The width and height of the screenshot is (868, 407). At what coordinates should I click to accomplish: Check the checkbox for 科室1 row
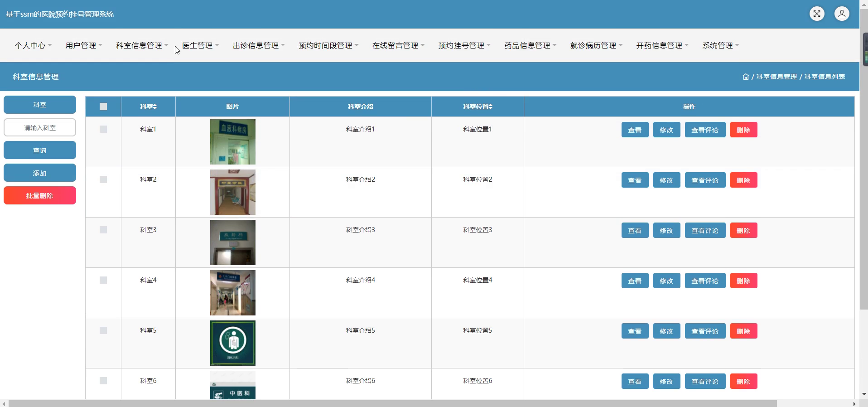pyautogui.click(x=103, y=129)
